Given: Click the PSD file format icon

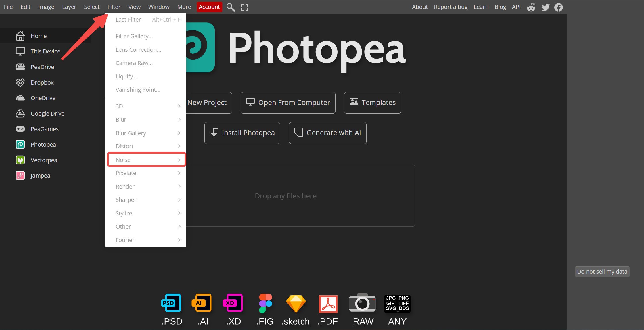Looking at the screenshot, I should [171, 303].
